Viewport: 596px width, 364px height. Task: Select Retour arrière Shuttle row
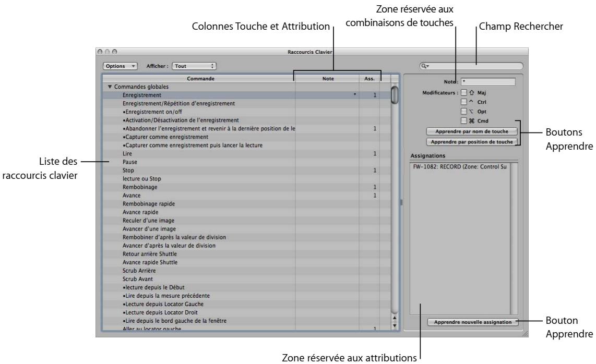coord(246,254)
